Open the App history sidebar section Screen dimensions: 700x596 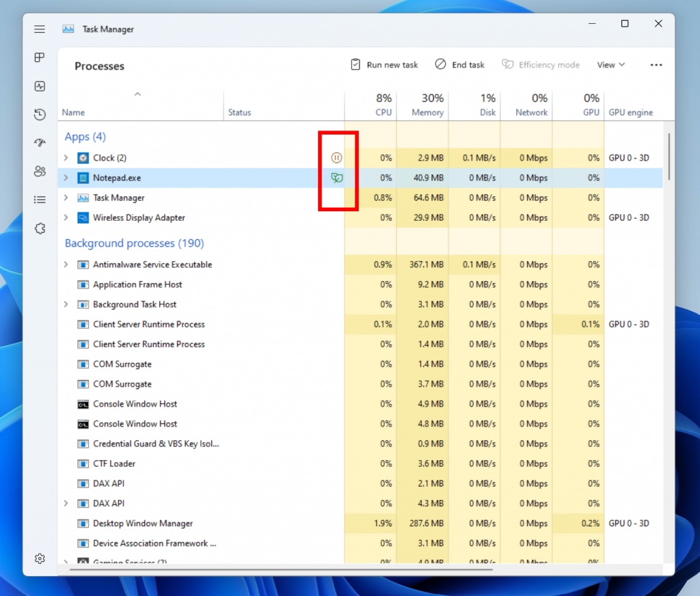tap(39, 114)
